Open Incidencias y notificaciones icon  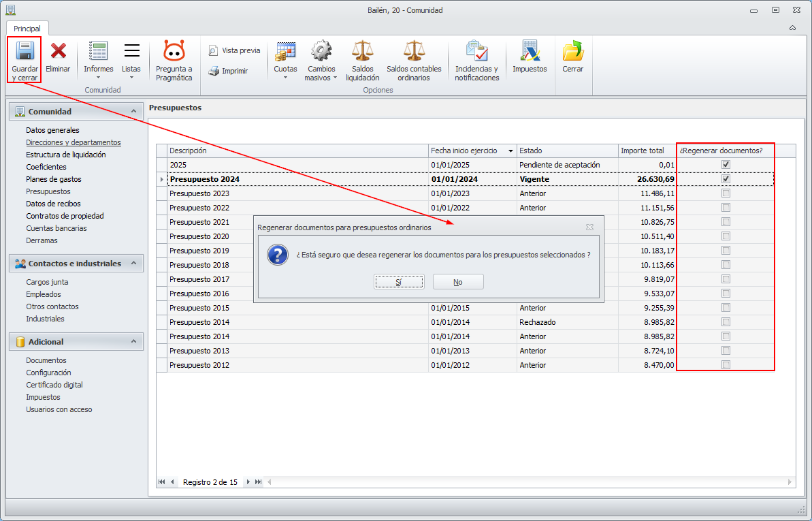tap(476, 51)
